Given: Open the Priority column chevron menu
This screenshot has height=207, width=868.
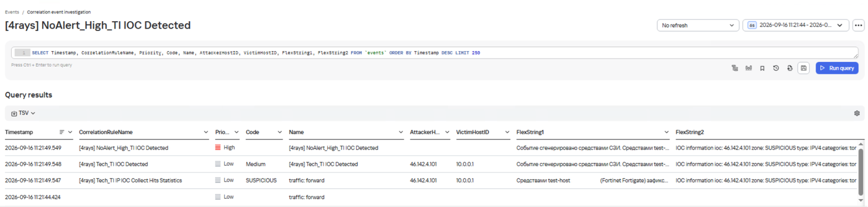Looking at the screenshot, I should (x=237, y=132).
